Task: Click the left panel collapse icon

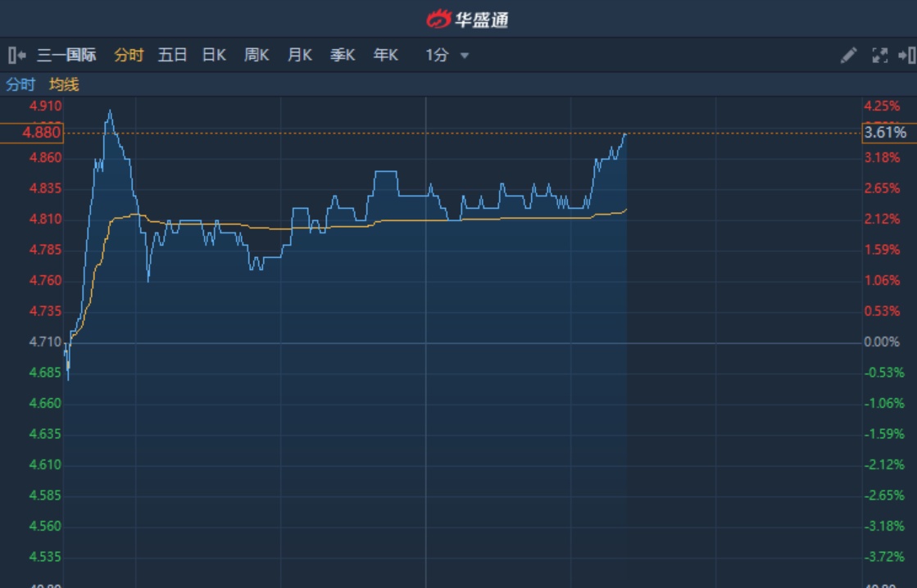Action: tap(16, 56)
